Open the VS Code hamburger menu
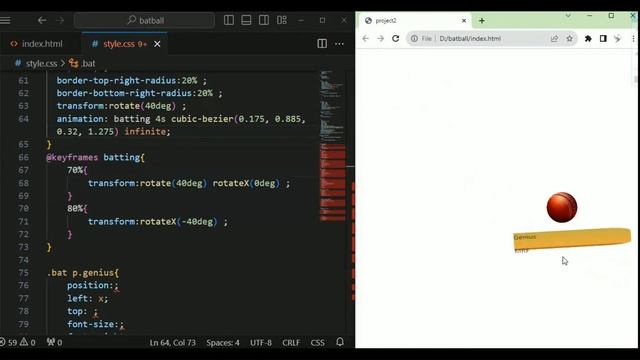640x360 pixels. point(5,20)
